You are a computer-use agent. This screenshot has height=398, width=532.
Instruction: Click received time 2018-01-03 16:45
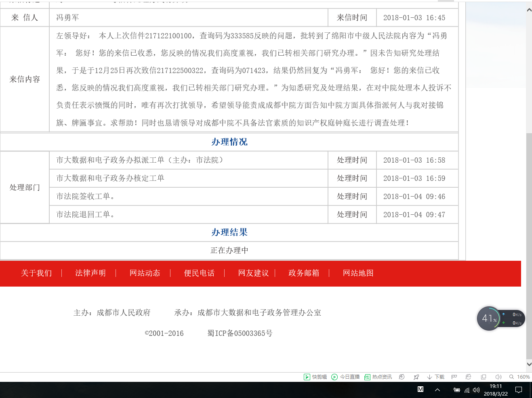point(414,18)
